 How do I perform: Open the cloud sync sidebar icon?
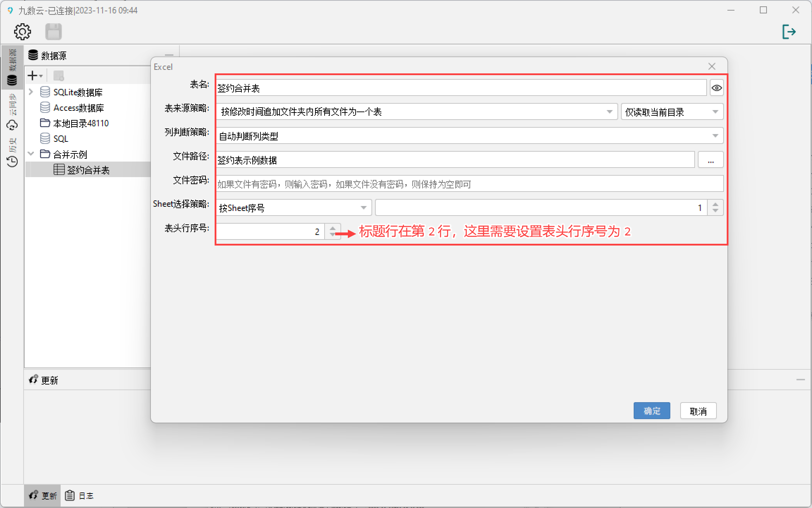pyautogui.click(x=12, y=125)
